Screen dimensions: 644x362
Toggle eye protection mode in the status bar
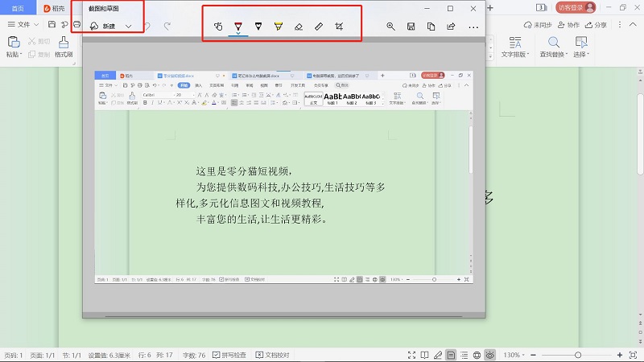pyautogui.click(x=489, y=355)
